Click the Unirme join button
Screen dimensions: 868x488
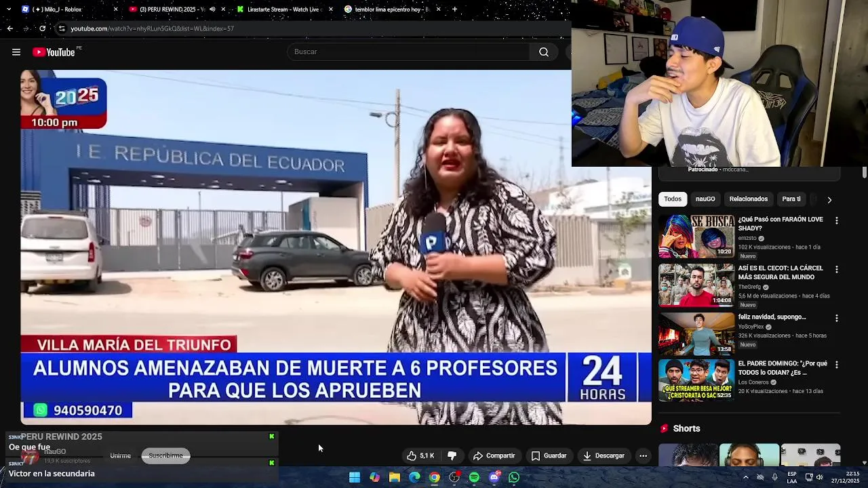[120, 455]
